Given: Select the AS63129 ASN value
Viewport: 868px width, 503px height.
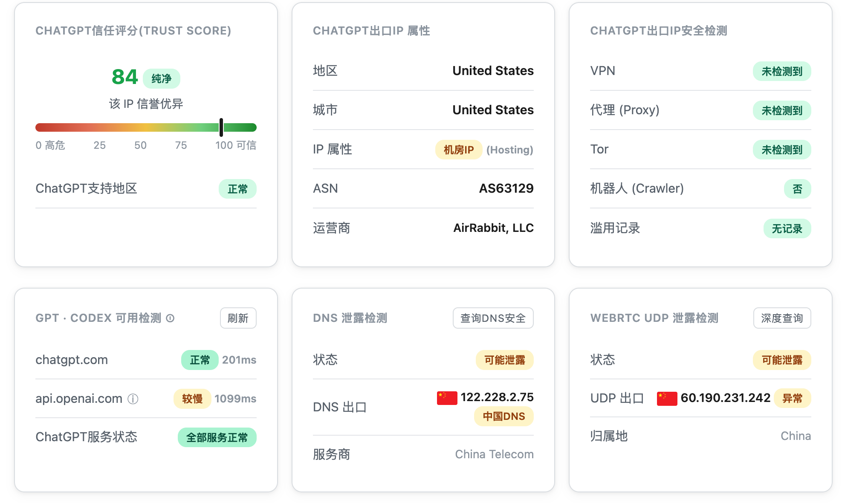Looking at the screenshot, I should point(506,188).
